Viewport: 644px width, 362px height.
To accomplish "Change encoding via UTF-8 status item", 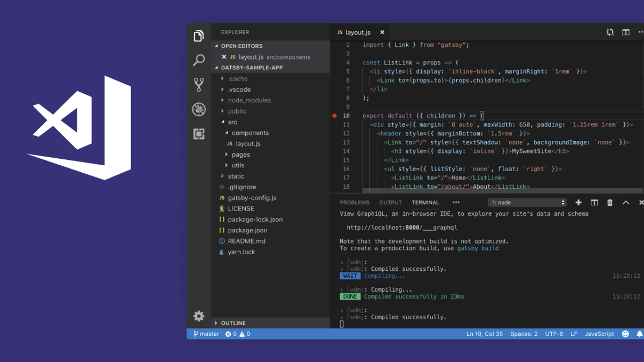I will point(554,334).
